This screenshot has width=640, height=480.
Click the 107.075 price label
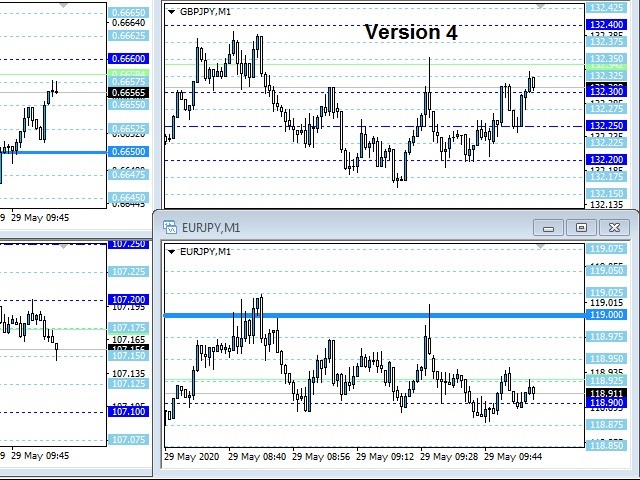click(x=129, y=440)
